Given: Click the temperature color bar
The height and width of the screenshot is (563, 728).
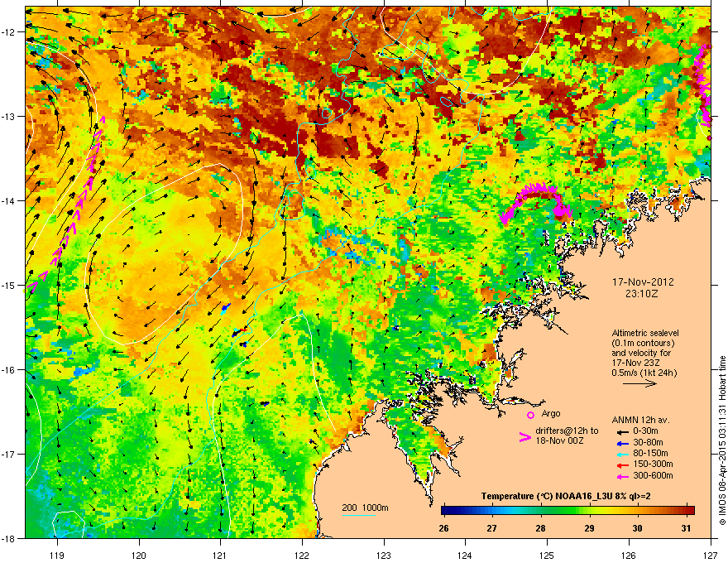Looking at the screenshot, I should click(568, 511).
